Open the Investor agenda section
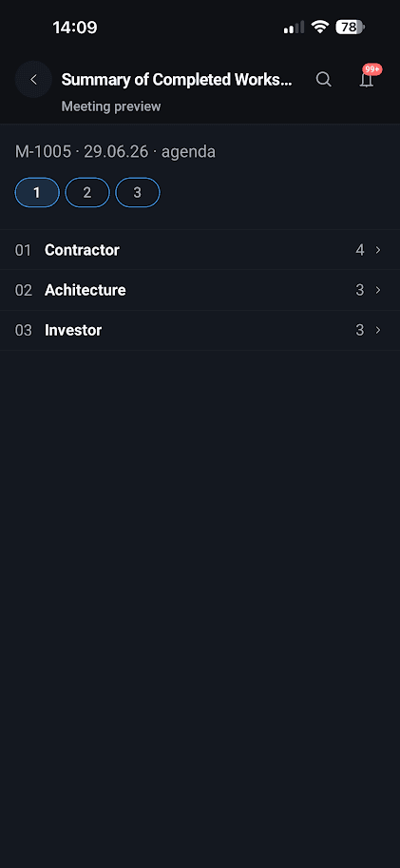 coord(200,331)
